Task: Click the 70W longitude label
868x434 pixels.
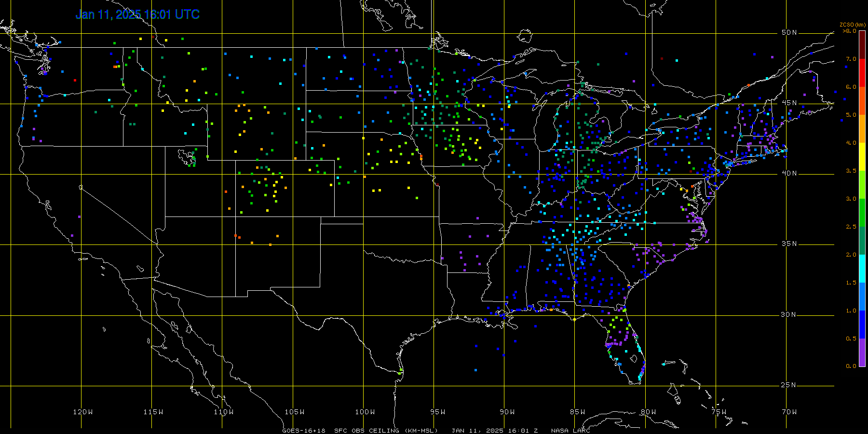Action: coord(789,412)
